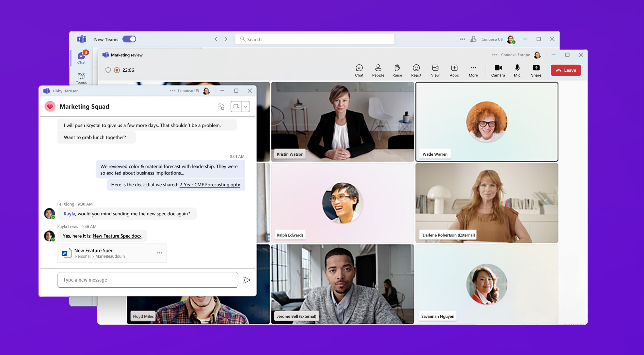644x355 pixels.
Task: Click Fei Xiong's avatar in the chat
Action: point(49,214)
